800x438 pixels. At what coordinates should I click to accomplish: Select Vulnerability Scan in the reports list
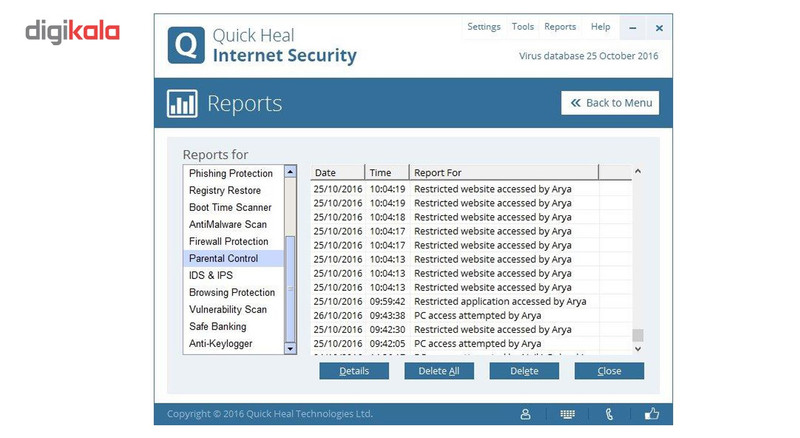(x=233, y=309)
